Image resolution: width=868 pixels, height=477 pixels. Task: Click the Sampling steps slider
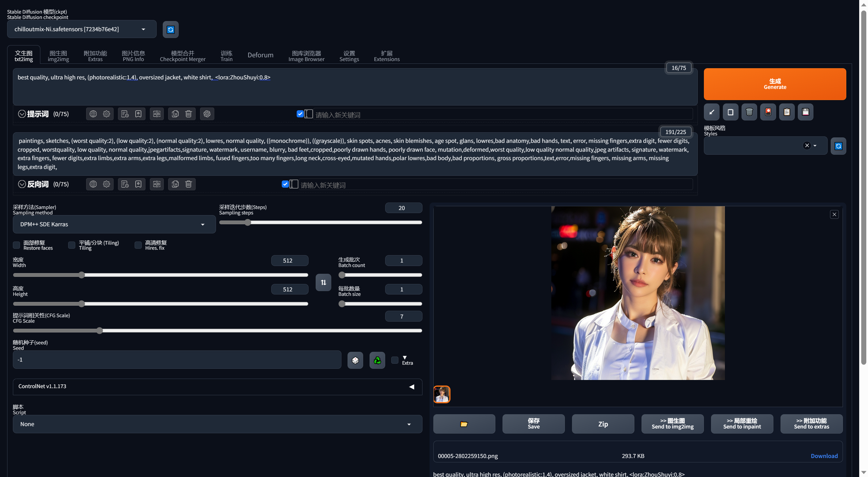point(320,223)
